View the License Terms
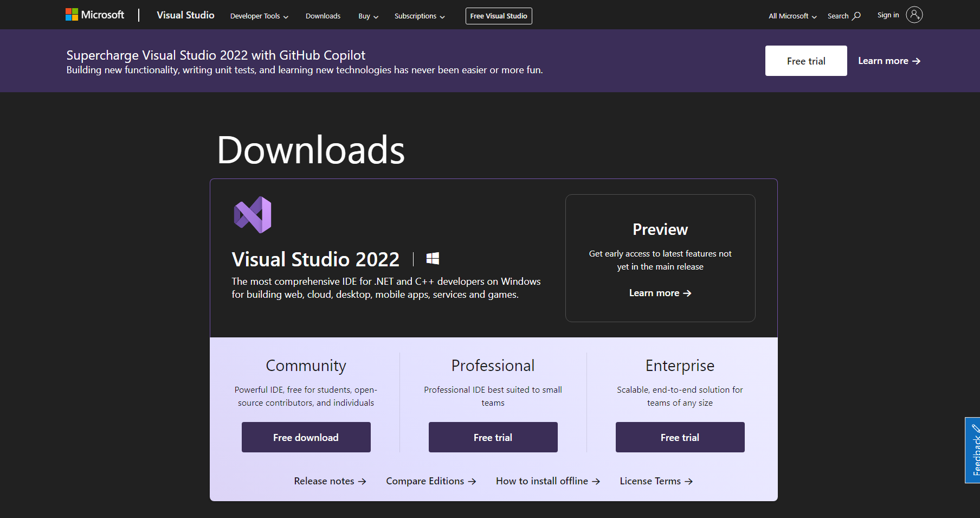This screenshot has height=518, width=980. 655,481
